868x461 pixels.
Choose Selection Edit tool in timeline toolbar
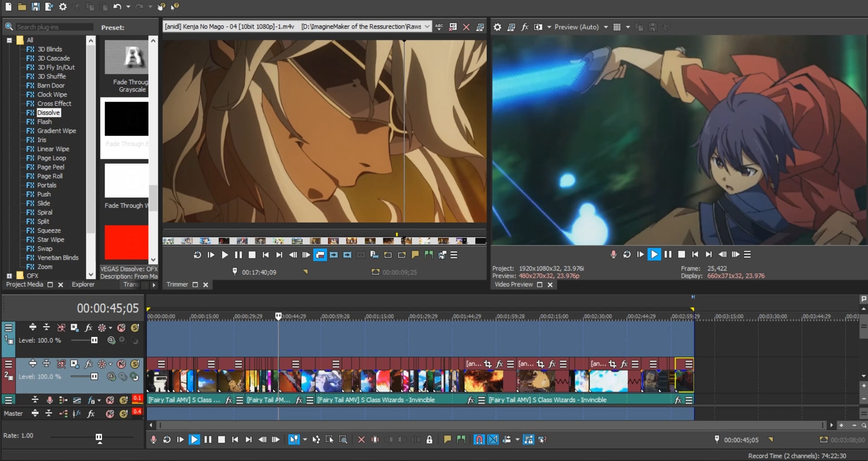[x=330, y=439]
